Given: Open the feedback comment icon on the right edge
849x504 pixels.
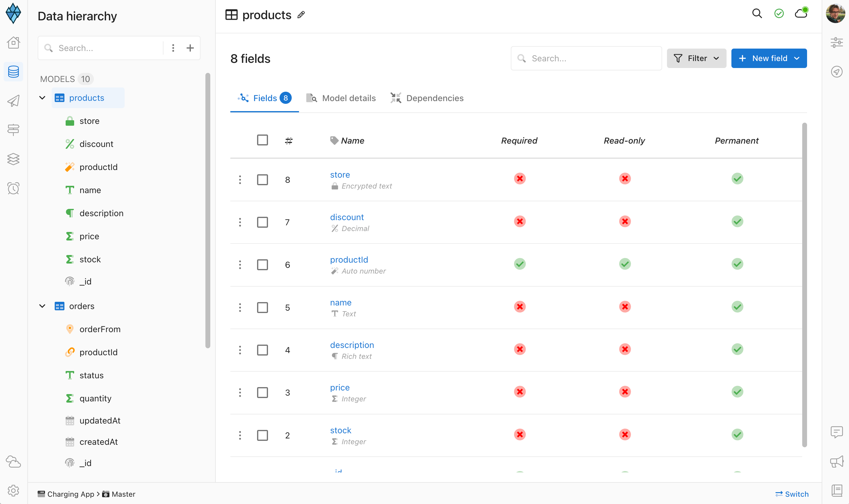Looking at the screenshot, I should (837, 432).
